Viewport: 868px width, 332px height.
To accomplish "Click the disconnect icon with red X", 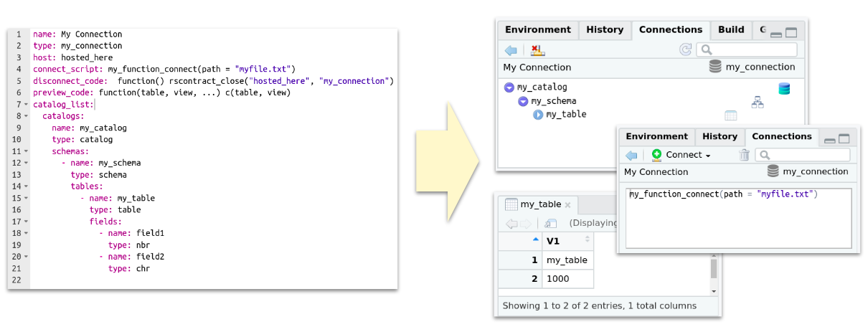I will [537, 50].
